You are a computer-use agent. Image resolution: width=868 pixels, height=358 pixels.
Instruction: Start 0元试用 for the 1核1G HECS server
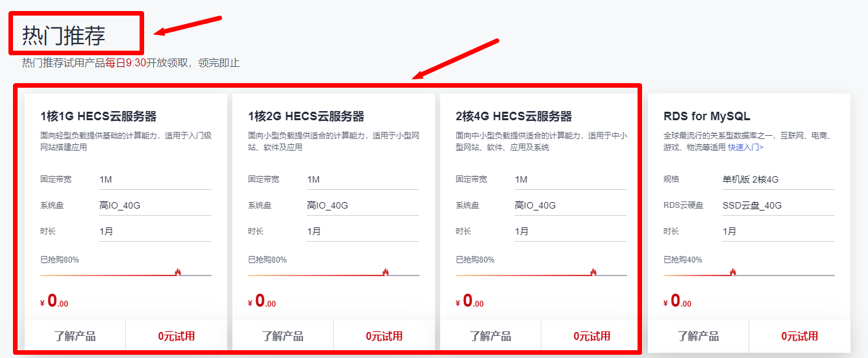177,336
